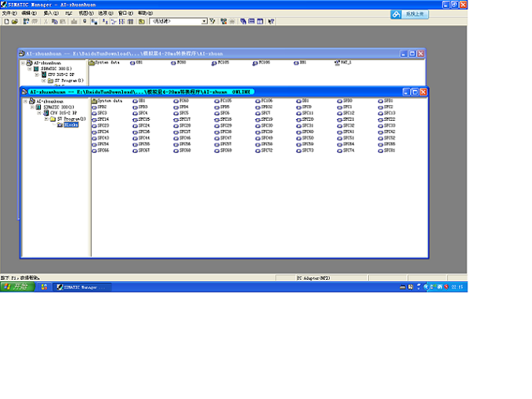Click quick launch icon beside Start button
The height and width of the screenshot is (399, 532).
click(44, 287)
